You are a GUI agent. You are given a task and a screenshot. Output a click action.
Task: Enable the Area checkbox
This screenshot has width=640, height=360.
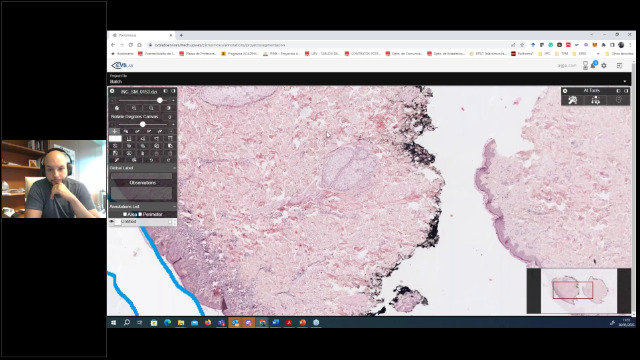pyautogui.click(x=125, y=214)
